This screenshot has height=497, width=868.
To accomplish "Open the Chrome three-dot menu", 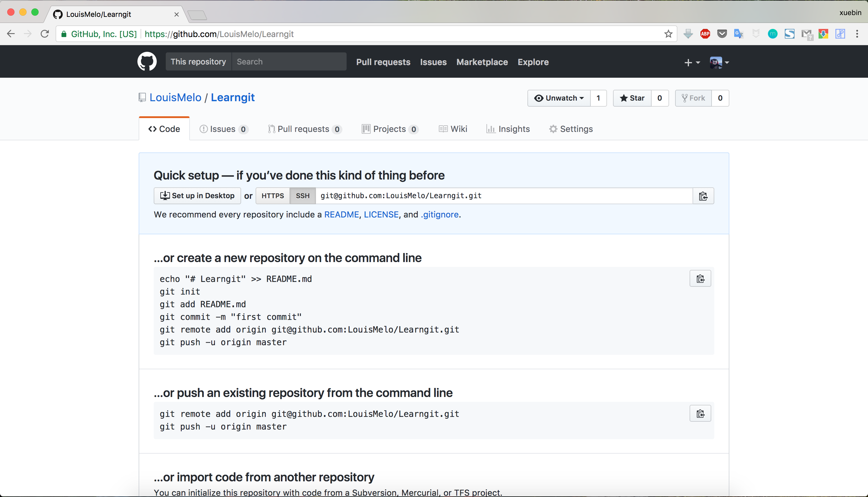I will coord(857,34).
